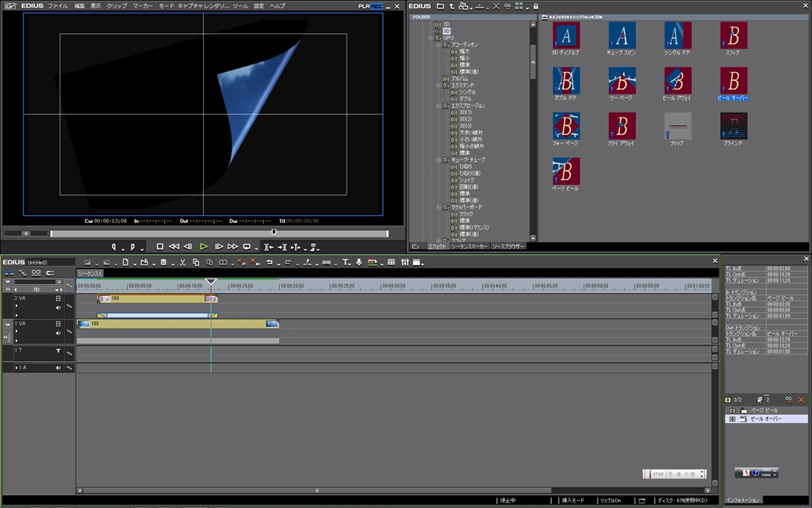Click the timeline playhead cursor marker
The height and width of the screenshot is (508, 812).
click(x=211, y=282)
